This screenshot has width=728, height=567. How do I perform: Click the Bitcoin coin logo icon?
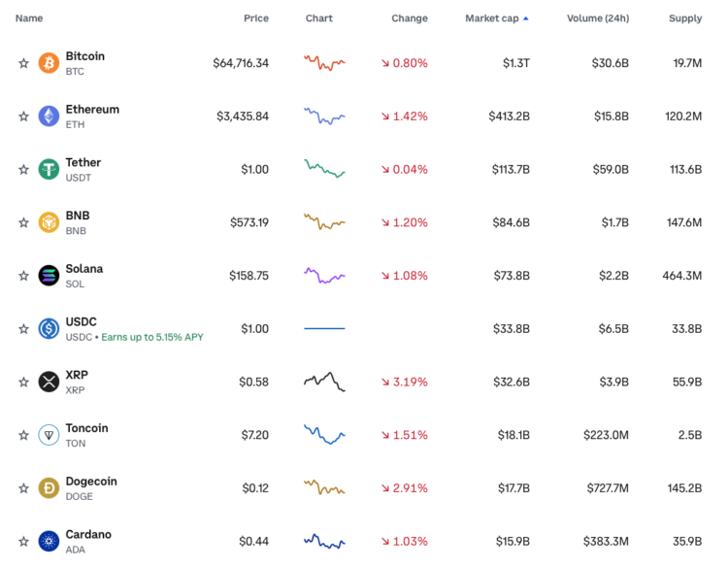click(x=49, y=63)
